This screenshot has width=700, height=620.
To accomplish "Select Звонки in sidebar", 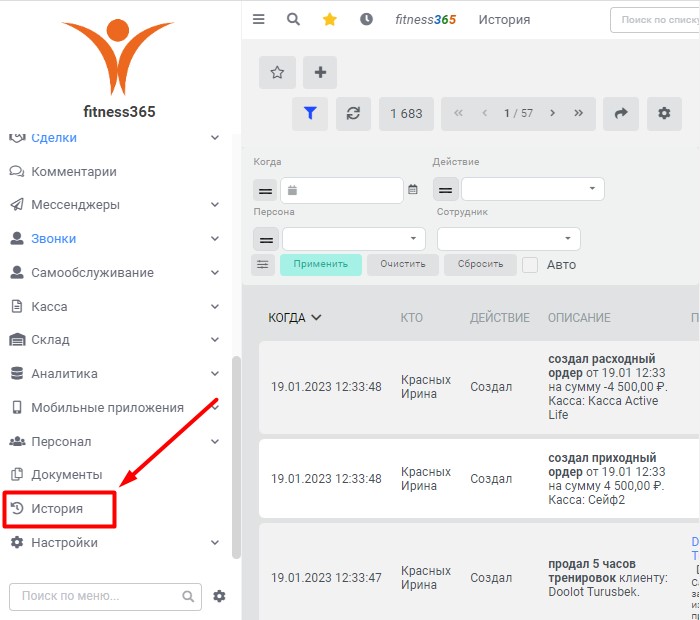I will coord(54,238).
